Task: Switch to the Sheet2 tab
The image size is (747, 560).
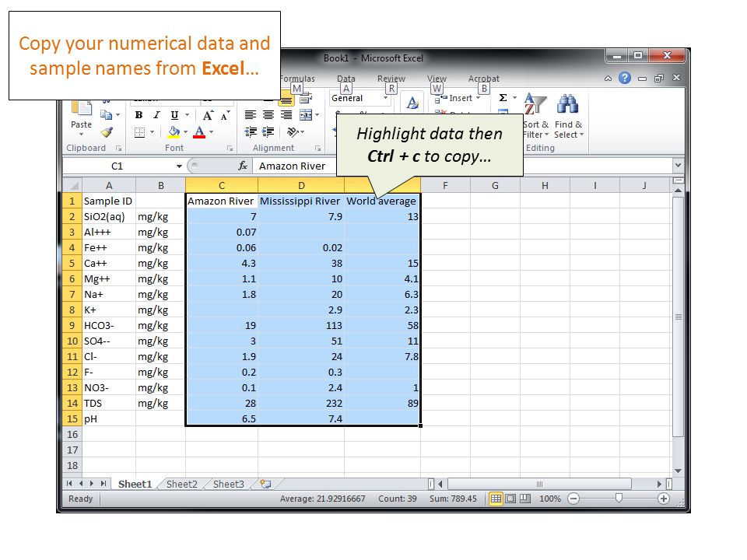Action: 181,485
